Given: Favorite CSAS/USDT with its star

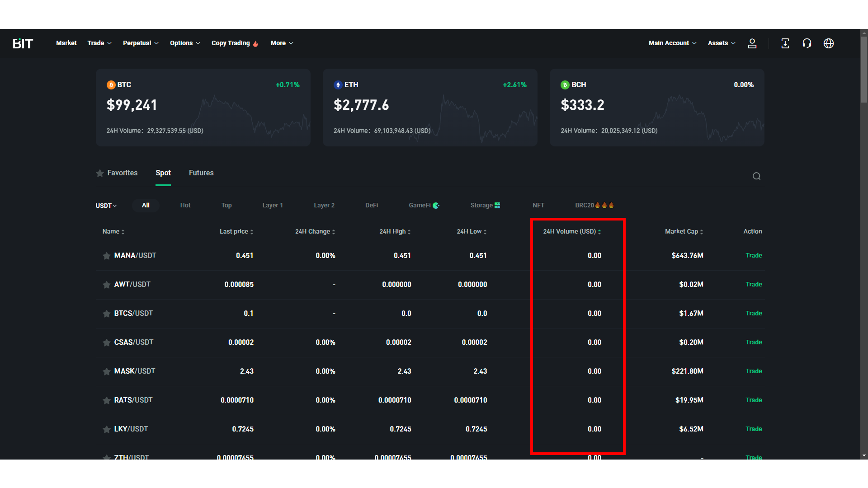Looking at the screenshot, I should coord(107,343).
